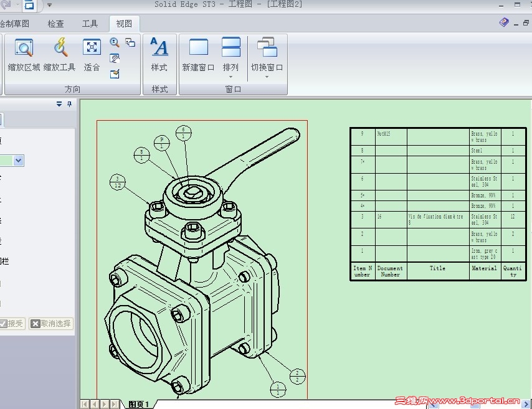Click the redo arrow in quick access toolbar
The width and height of the screenshot is (532, 409).
pyautogui.click(x=6, y=4)
